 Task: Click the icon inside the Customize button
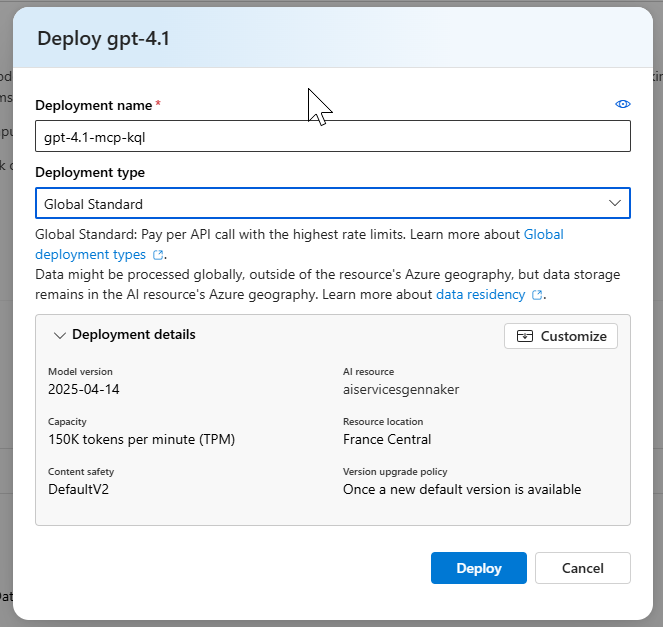[x=525, y=336]
